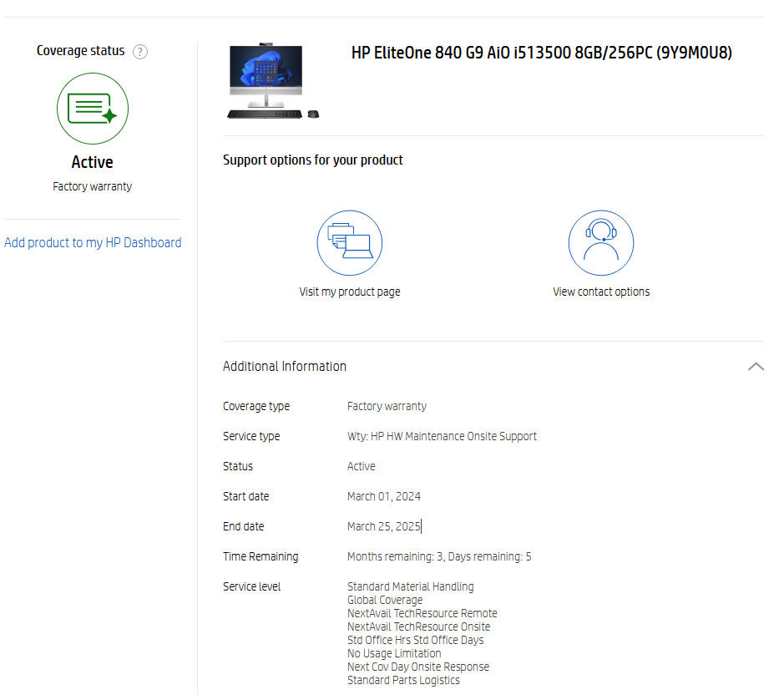Click the Global Coverage service level line
Image resolution: width=784 pixels, height=695 pixels.
[x=385, y=600]
